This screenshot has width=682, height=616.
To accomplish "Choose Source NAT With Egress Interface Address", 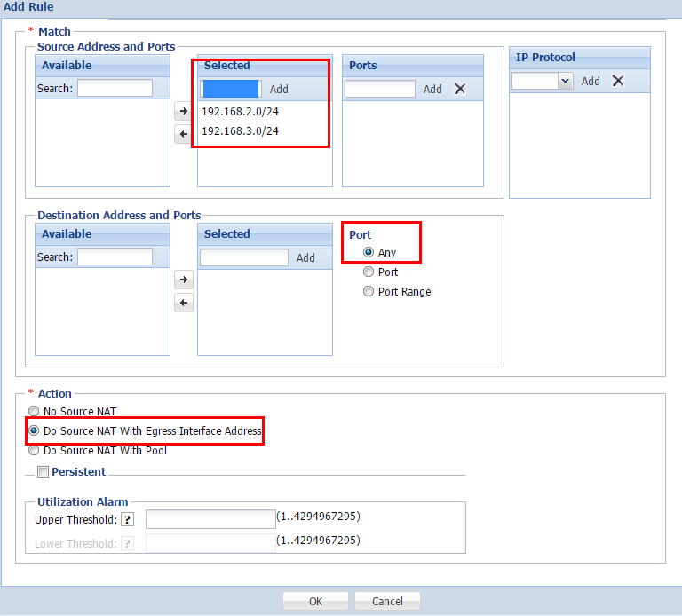I will point(34,430).
